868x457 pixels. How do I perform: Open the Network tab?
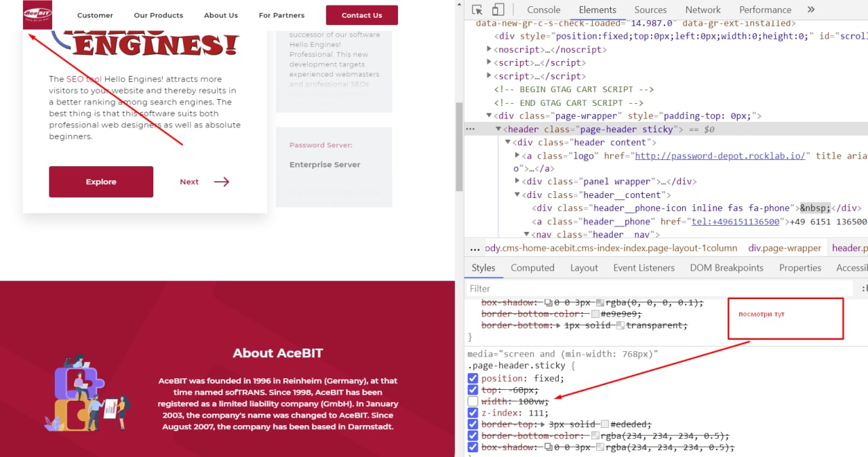point(703,9)
